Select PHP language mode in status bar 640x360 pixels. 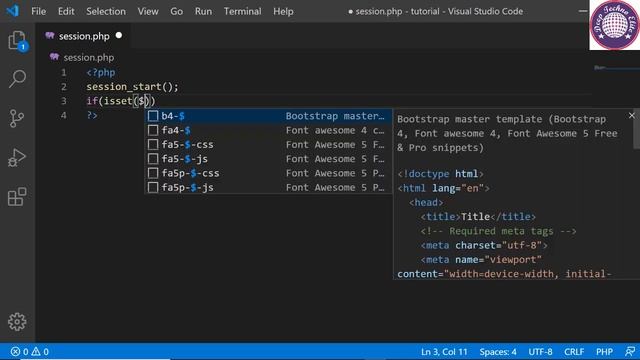coord(604,351)
